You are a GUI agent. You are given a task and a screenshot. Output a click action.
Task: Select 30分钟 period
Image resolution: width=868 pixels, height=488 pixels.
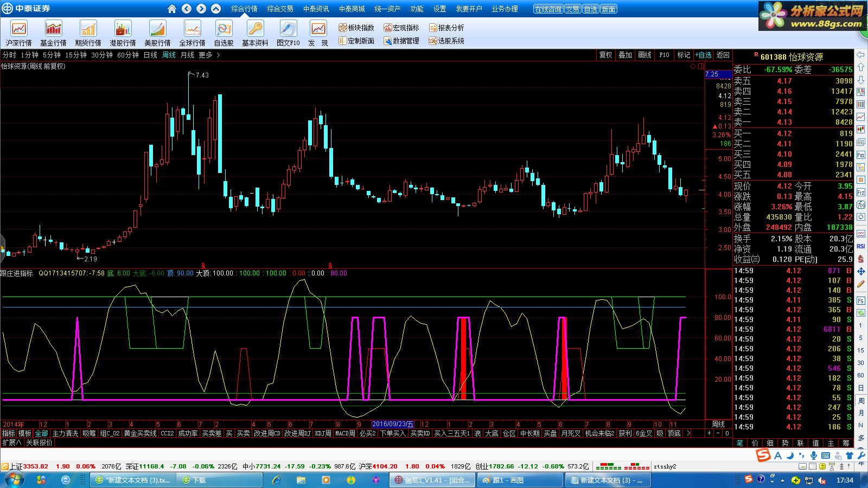click(102, 55)
